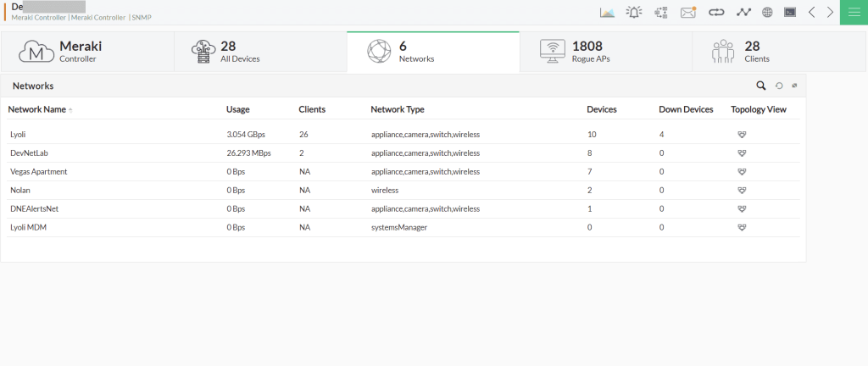Image resolution: width=868 pixels, height=366 pixels.
Task: Open topology view for Lyoli network
Action: pyautogui.click(x=742, y=135)
